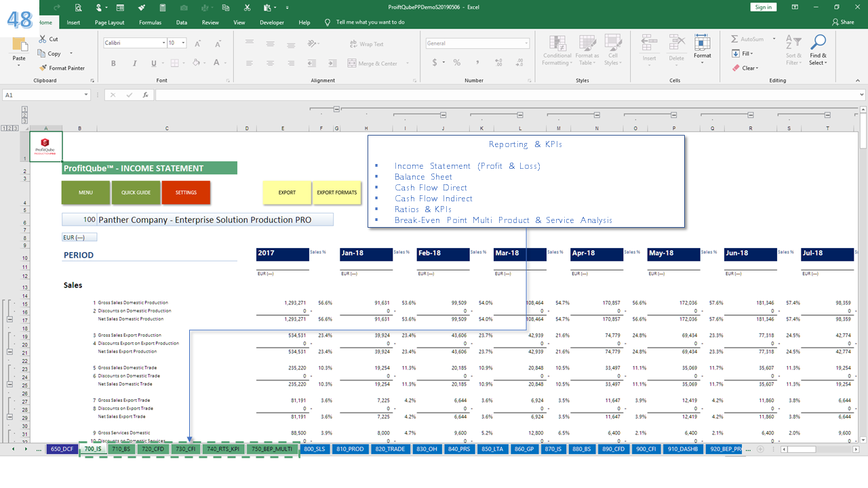Click the Decrease Decimal icon

pos(518,62)
